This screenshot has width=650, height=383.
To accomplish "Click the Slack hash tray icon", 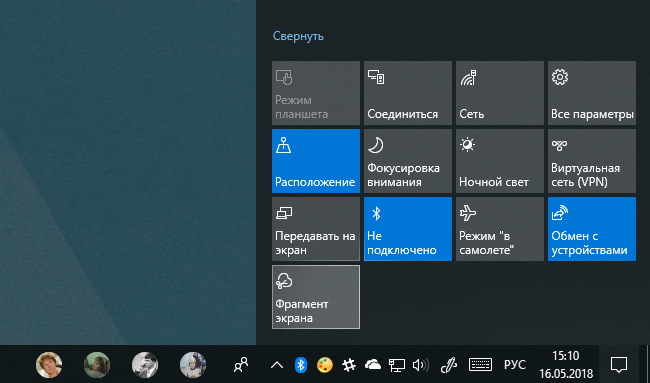I will pyautogui.click(x=349, y=365).
